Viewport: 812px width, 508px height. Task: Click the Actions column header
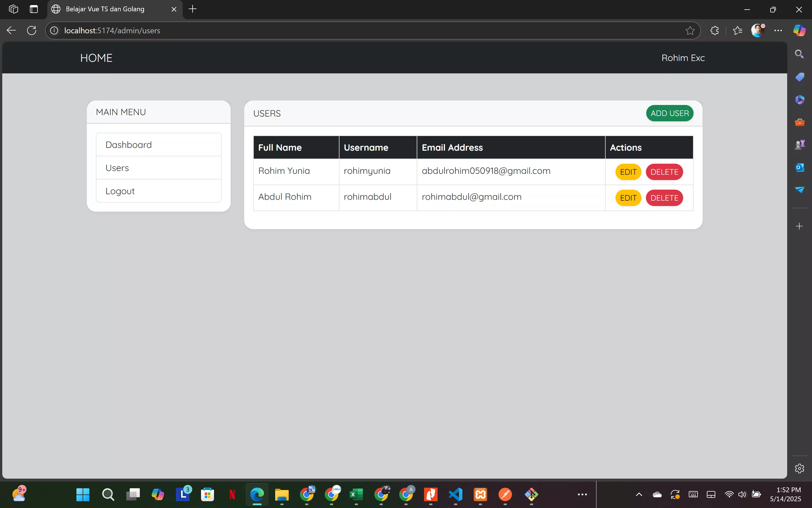(x=649, y=148)
